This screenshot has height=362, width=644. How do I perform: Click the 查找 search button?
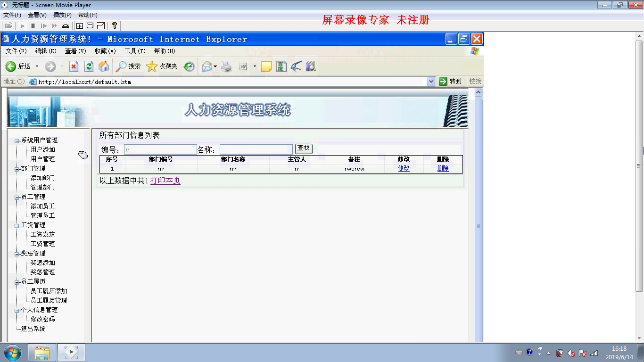[x=304, y=148]
